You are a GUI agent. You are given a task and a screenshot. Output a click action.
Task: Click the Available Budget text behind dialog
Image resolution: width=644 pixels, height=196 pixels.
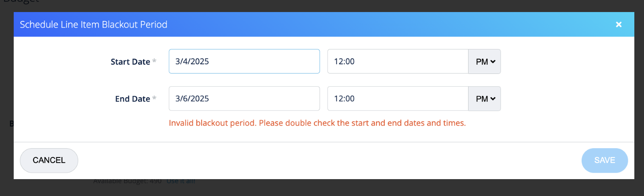tap(127, 181)
